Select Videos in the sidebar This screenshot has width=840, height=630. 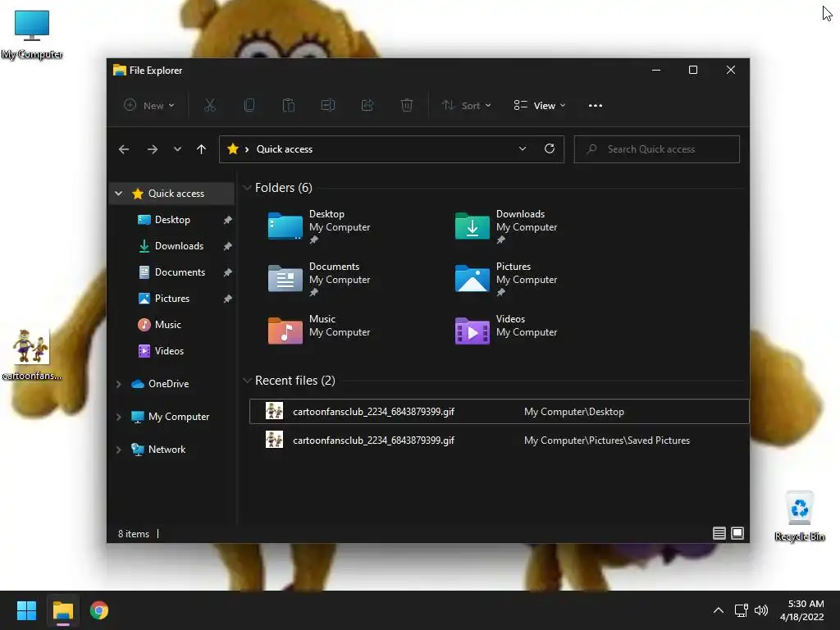click(x=169, y=351)
